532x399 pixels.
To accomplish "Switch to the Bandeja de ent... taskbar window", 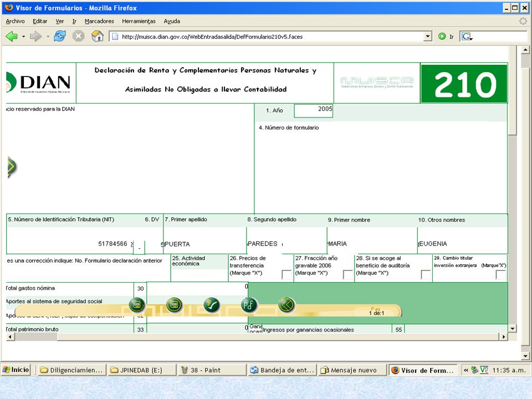I will [283, 370].
